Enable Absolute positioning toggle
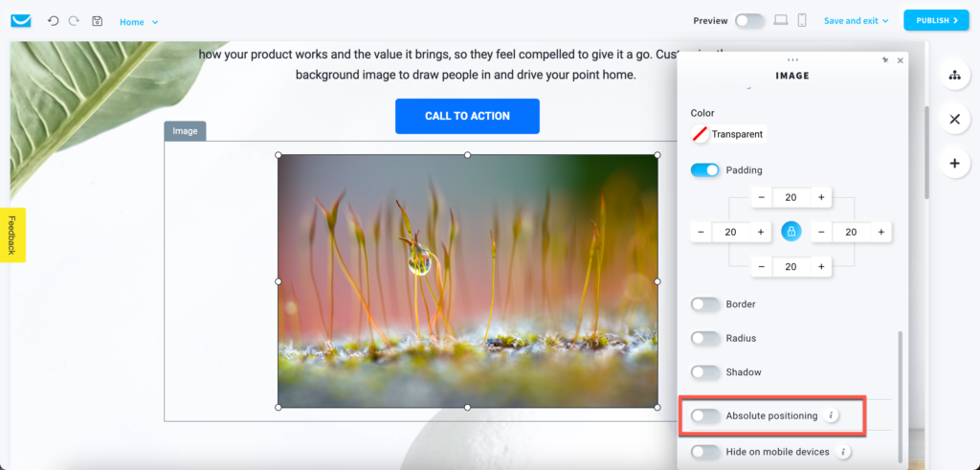The image size is (980, 470). point(705,415)
